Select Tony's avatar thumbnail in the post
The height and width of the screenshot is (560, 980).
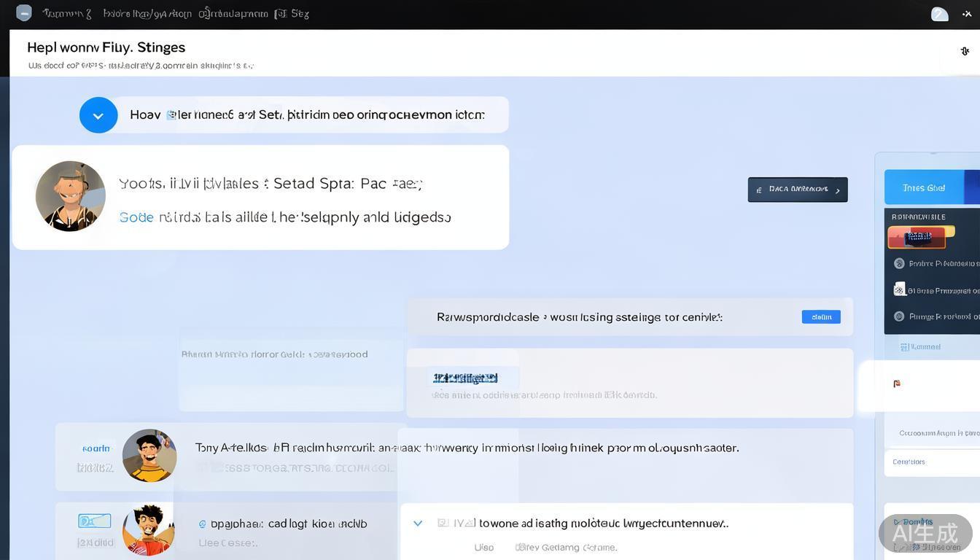149,455
